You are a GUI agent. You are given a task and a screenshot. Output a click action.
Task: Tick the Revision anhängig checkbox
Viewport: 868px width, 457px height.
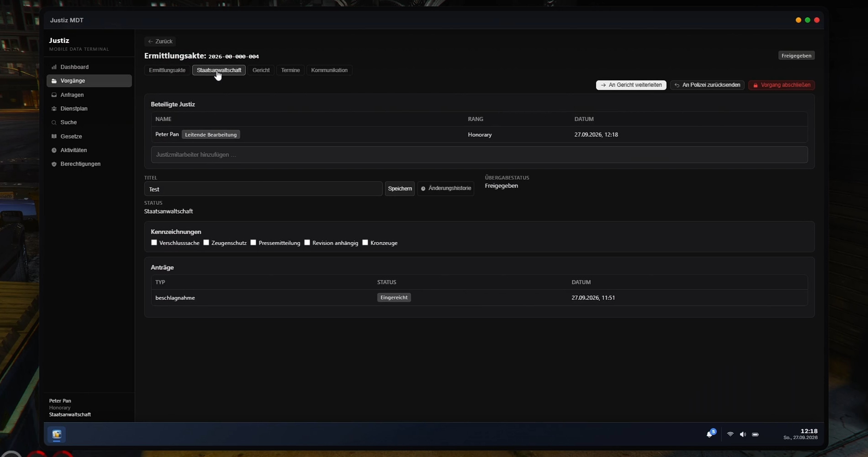coord(307,243)
